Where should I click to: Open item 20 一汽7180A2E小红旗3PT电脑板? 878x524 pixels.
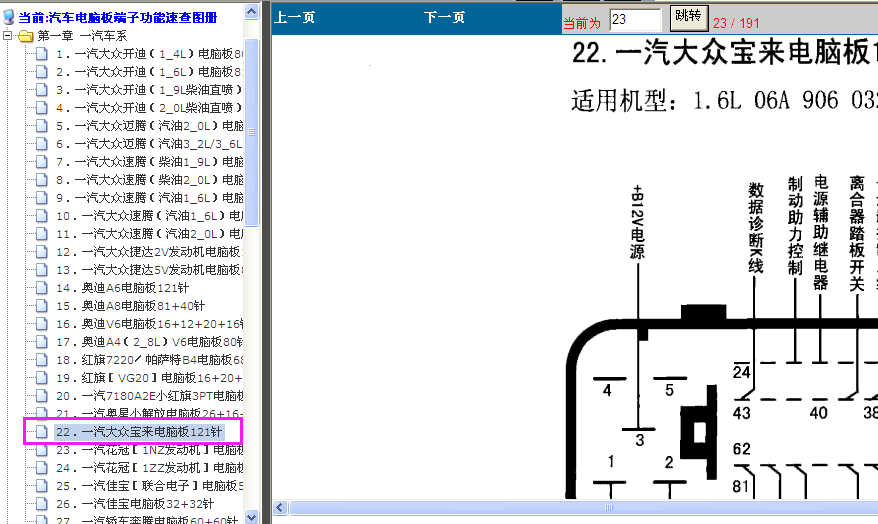pyautogui.click(x=149, y=396)
